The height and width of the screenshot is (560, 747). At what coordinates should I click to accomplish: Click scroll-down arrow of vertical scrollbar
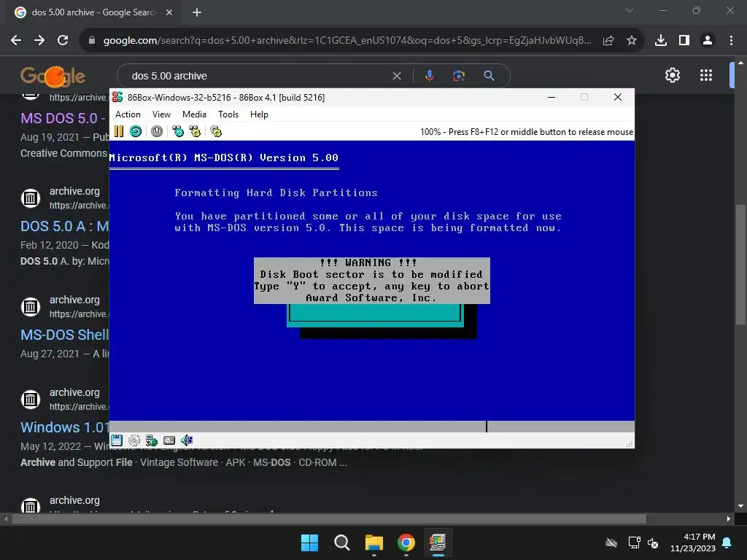(740, 506)
